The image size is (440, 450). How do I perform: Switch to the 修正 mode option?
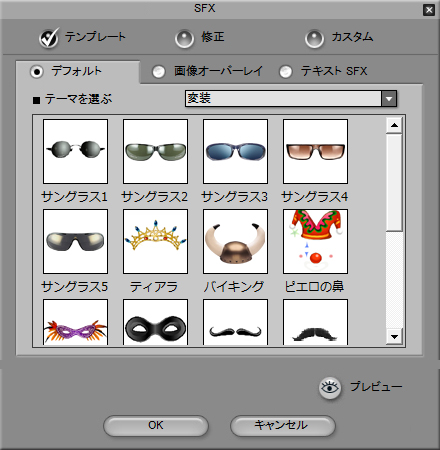pyautogui.click(x=184, y=39)
